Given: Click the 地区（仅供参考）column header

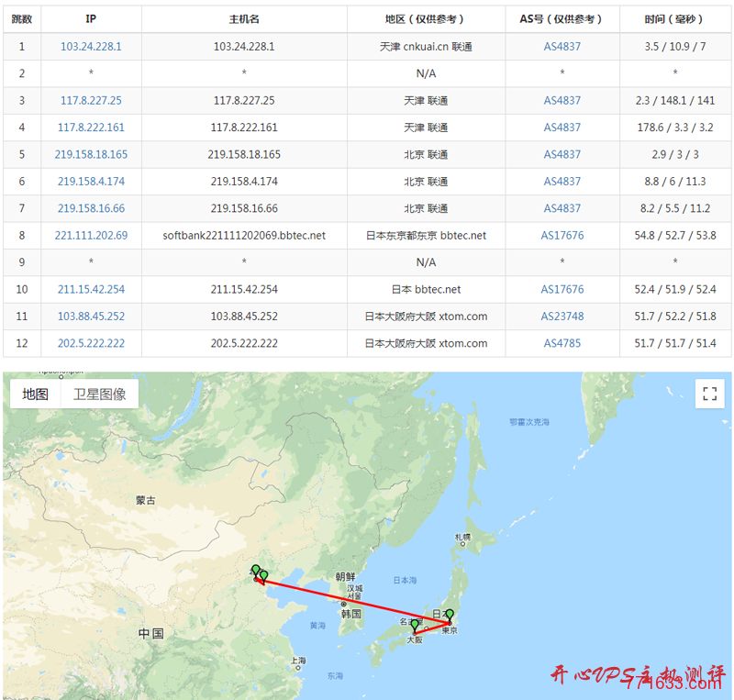Looking at the screenshot, I should [x=426, y=19].
